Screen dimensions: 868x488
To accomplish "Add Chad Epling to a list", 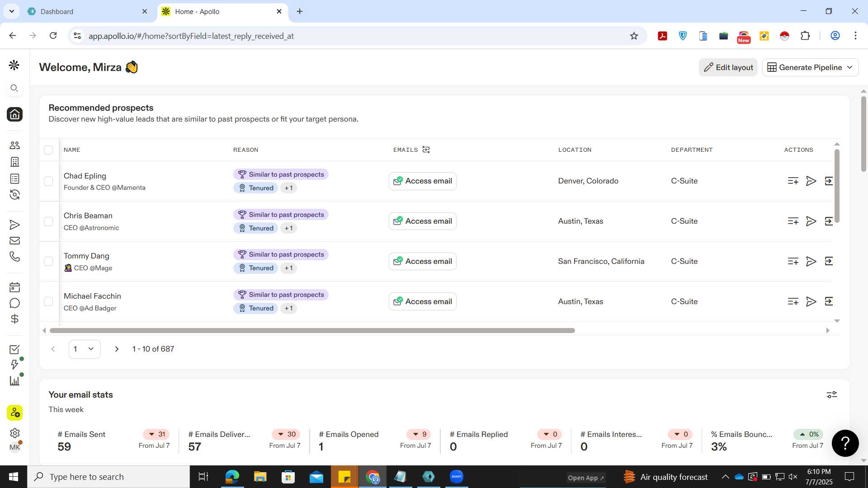I will pyautogui.click(x=793, y=181).
